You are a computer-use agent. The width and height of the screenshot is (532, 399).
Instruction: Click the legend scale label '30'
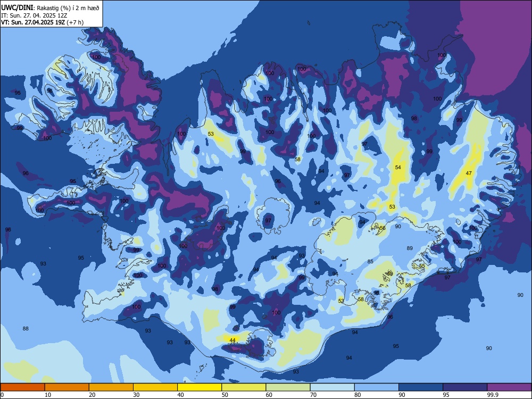pos(136,395)
